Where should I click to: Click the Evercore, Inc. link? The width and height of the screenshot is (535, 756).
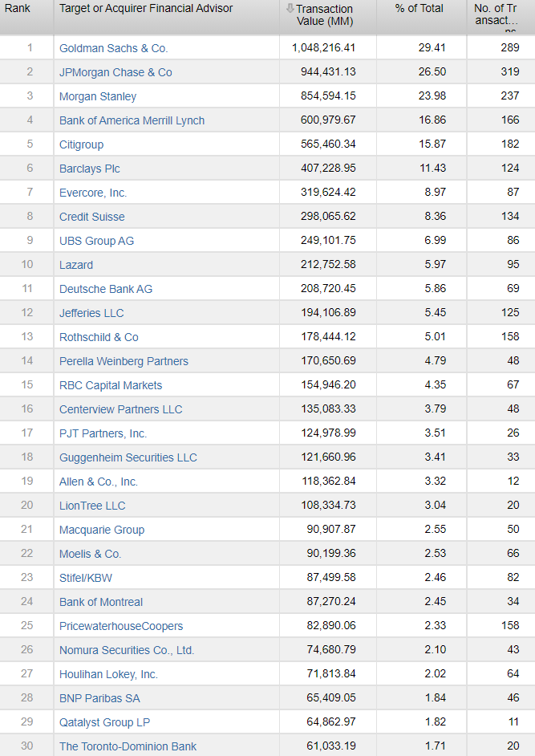coord(93,193)
